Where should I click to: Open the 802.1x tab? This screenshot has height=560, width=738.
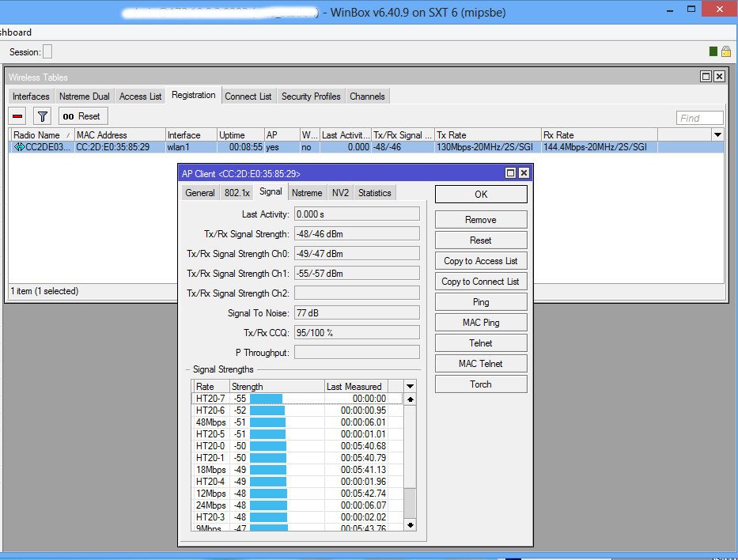click(x=237, y=193)
